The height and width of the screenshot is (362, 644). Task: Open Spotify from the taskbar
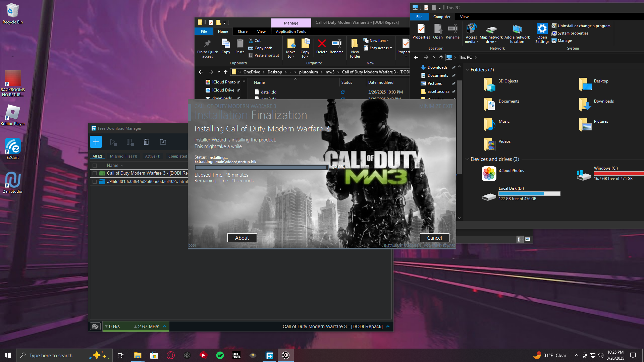click(x=220, y=355)
